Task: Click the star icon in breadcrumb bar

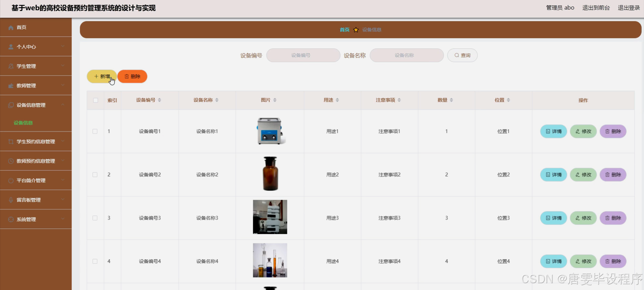Action: [356, 30]
